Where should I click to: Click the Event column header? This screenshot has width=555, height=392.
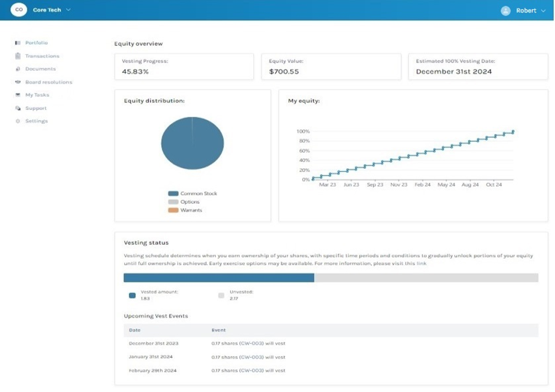click(x=218, y=330)
